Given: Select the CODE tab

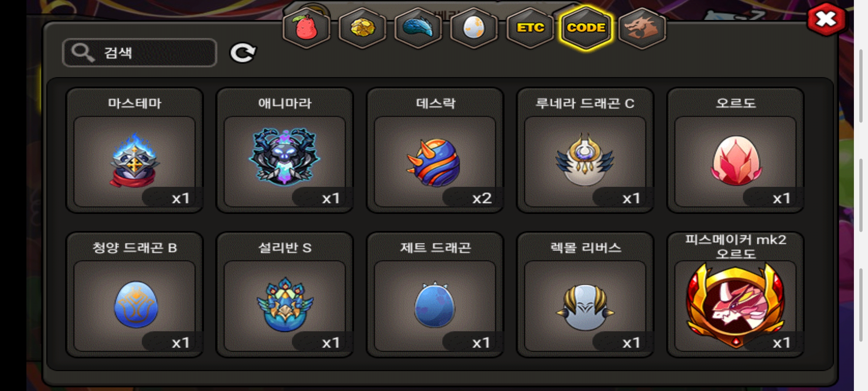Looking at the screenshot, I should coord(586,28).
